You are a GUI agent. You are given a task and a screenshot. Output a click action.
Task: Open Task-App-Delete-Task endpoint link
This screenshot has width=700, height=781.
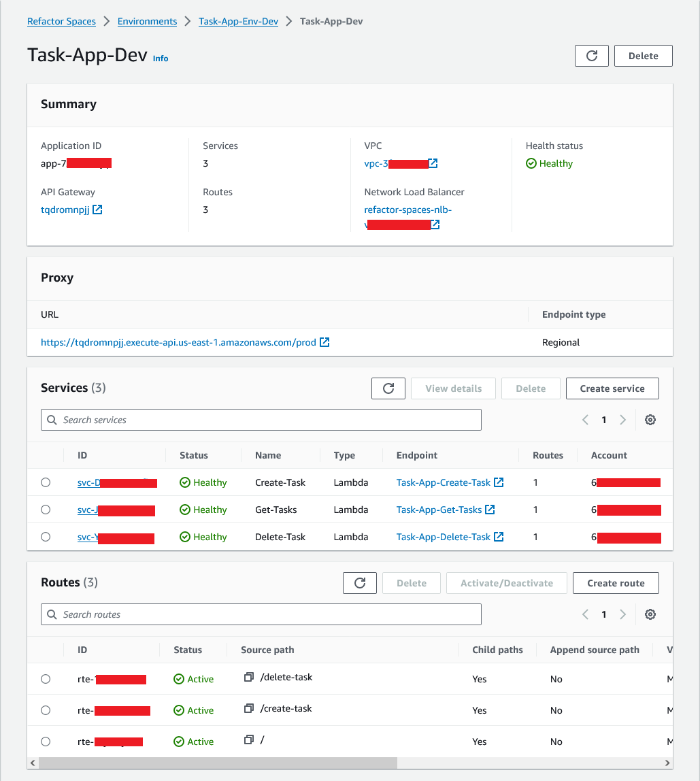point(444,537)
